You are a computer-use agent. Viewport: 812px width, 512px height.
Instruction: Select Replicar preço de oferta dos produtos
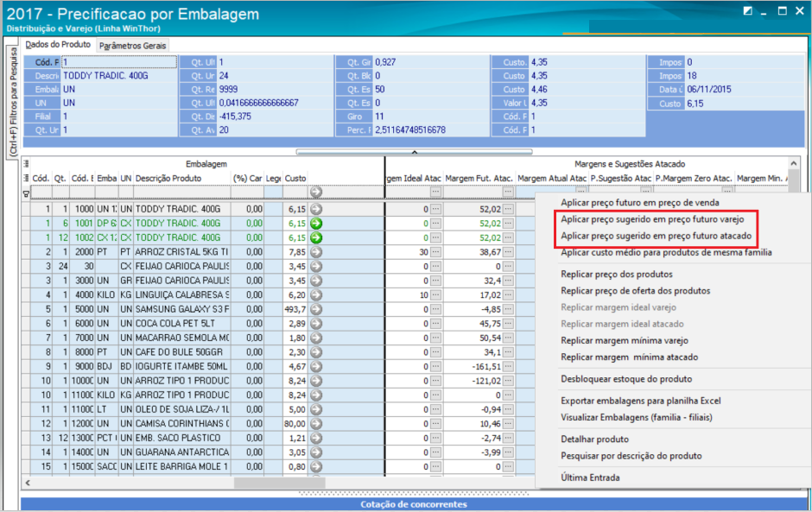coord(635,290)
